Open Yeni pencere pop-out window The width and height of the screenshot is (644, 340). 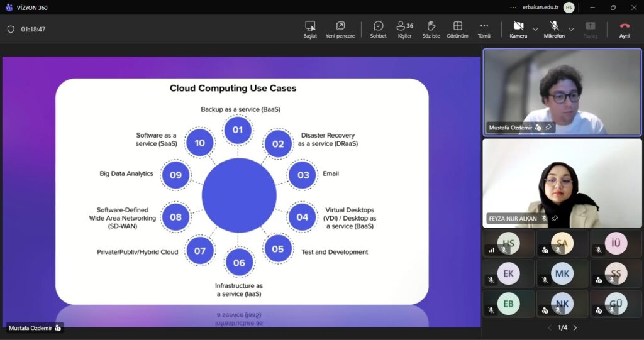[x=340, y=26]
